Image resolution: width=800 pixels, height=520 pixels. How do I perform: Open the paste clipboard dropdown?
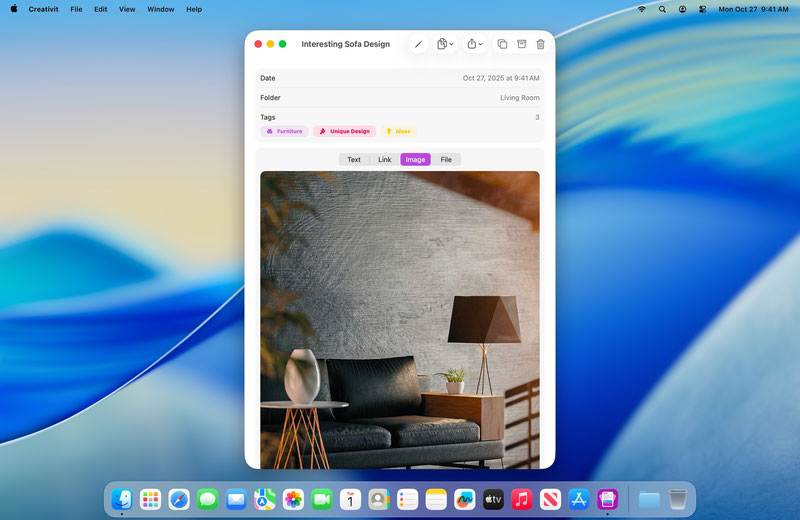pos(445,44)
